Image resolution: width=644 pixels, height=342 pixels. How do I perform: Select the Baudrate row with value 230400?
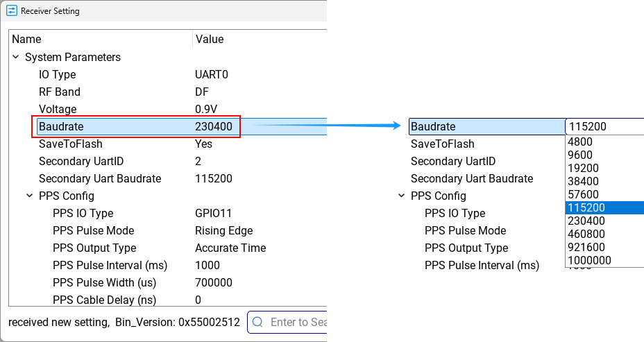pyautogui.click(x=138, y=126)
